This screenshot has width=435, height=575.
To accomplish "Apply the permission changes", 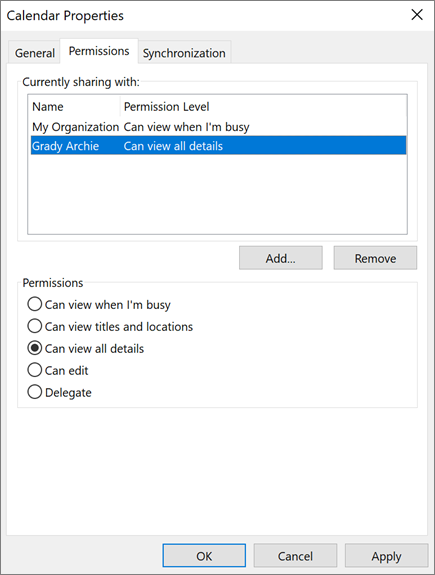I will pyautogui.click(x=386, y=556).
